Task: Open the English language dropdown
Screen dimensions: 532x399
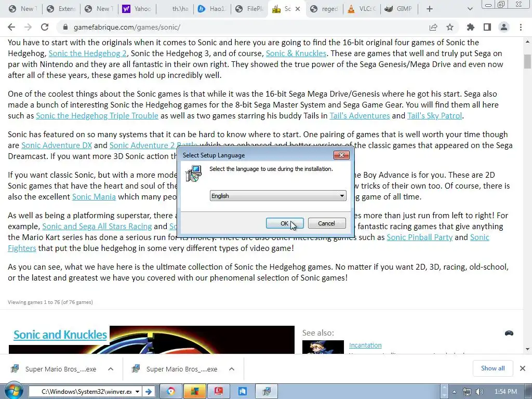Action: tap(278, 196)
